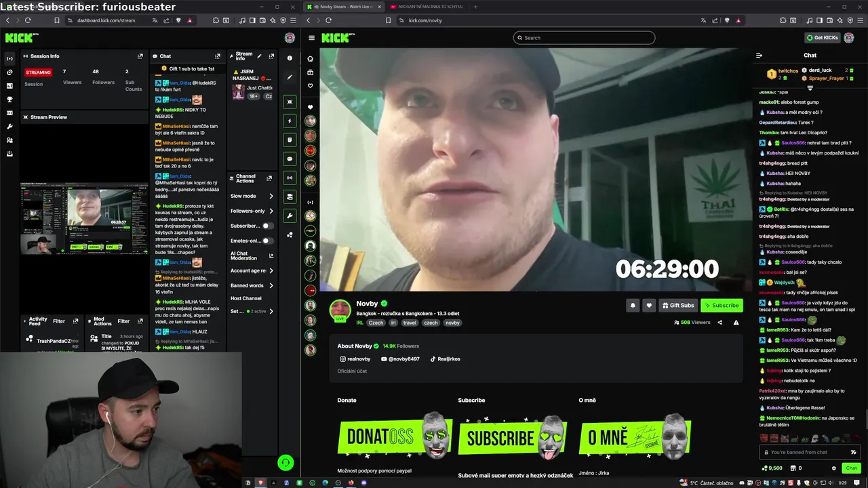Go to Home in Kick viewer sidebar

tap(311, 58)
